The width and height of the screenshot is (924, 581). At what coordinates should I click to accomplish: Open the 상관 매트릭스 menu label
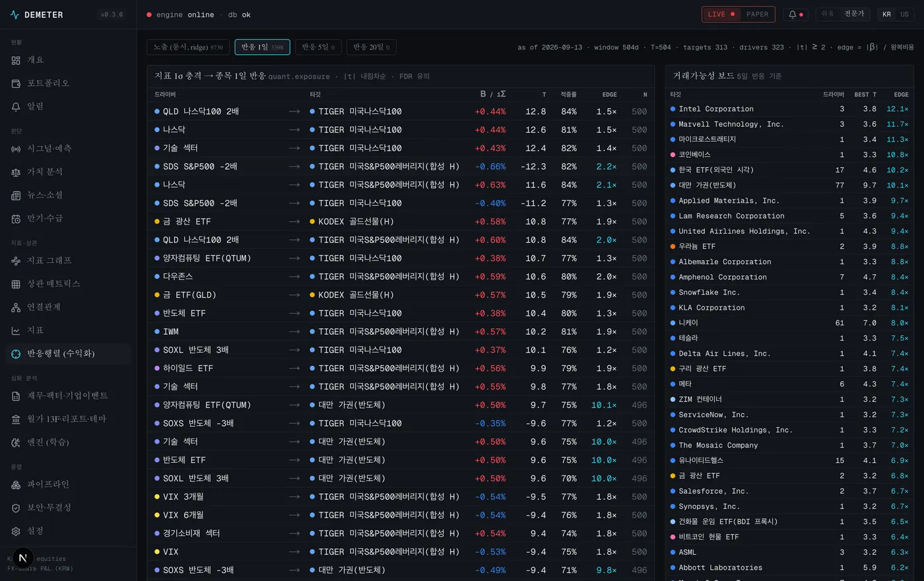53,284
